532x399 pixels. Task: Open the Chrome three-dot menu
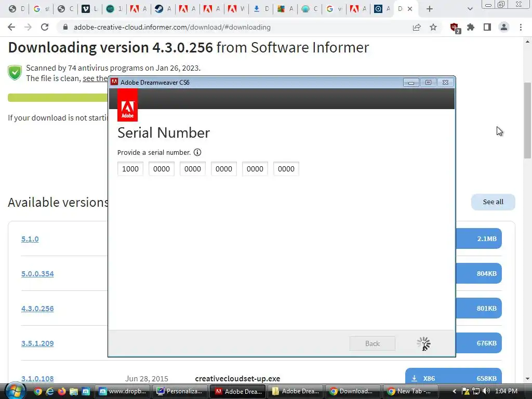tap(521, 27)
